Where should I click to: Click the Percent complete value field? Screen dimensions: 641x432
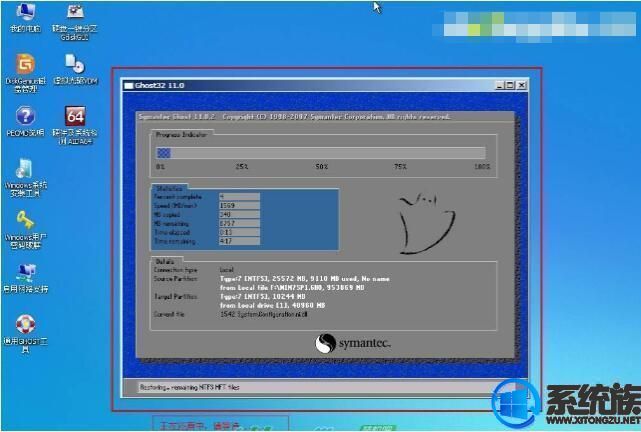[239, 197]
